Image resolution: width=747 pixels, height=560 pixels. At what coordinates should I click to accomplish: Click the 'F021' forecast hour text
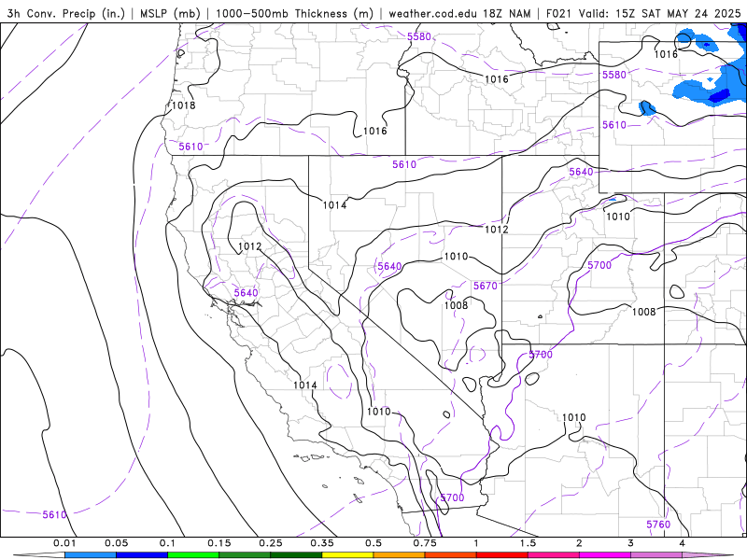coord(558,14)
